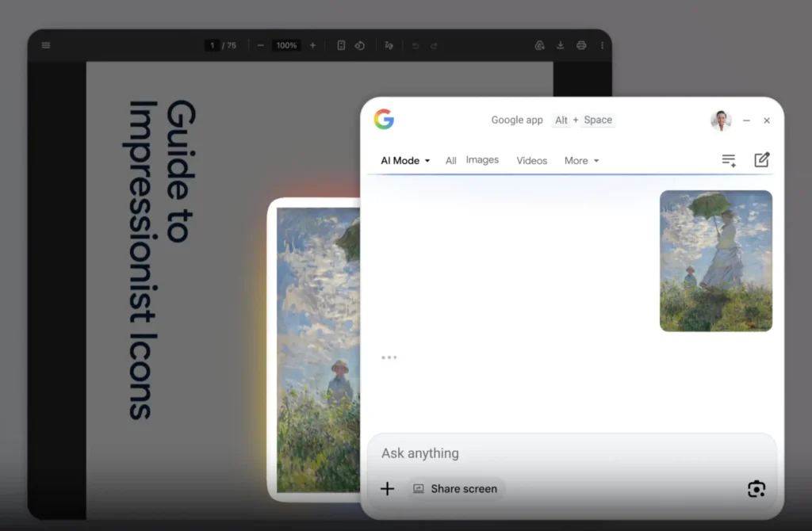Click the Share screen button
The image size is (812, 531).
pos(456,489)
